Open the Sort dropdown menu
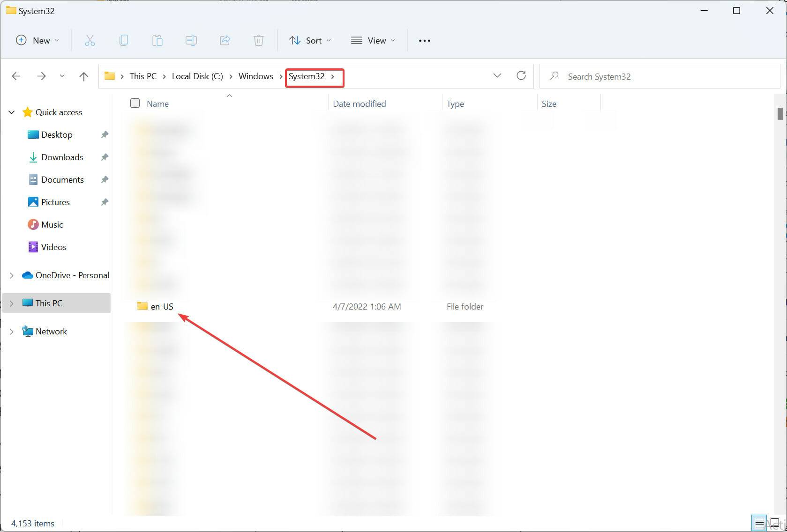 pos(310,41)
